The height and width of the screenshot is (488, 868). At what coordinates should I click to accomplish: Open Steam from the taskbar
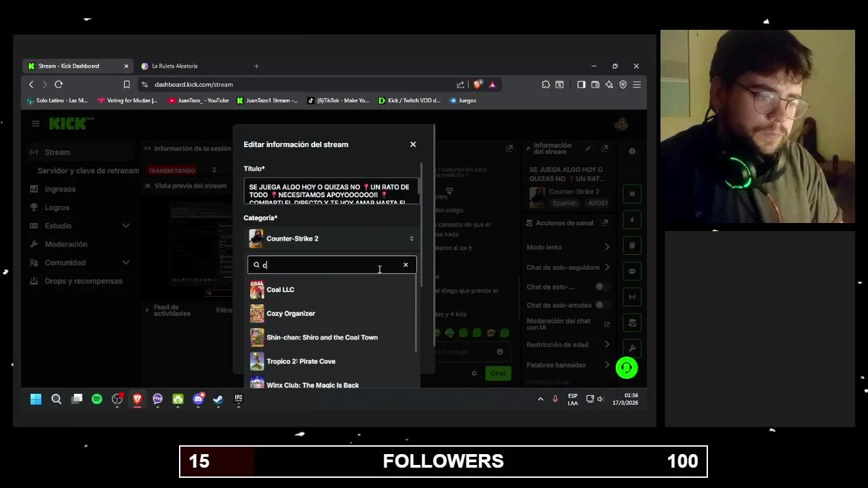click(218, 399)
